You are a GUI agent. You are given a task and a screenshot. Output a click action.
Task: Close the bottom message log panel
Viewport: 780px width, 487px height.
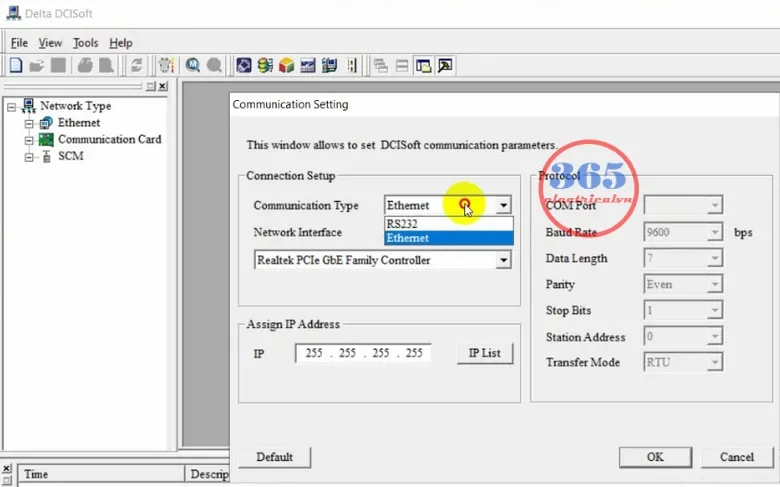6,469
